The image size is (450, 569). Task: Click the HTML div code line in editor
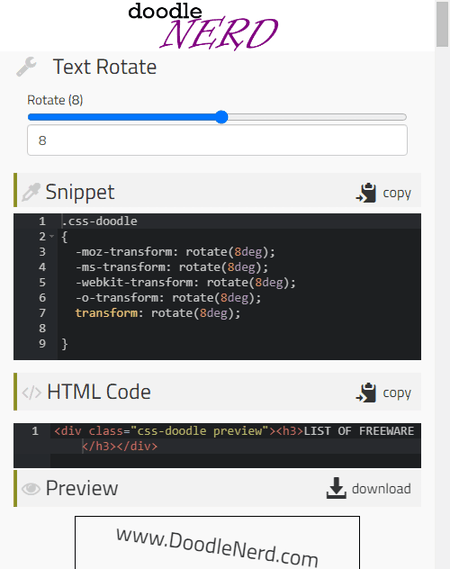click(234, 438)
